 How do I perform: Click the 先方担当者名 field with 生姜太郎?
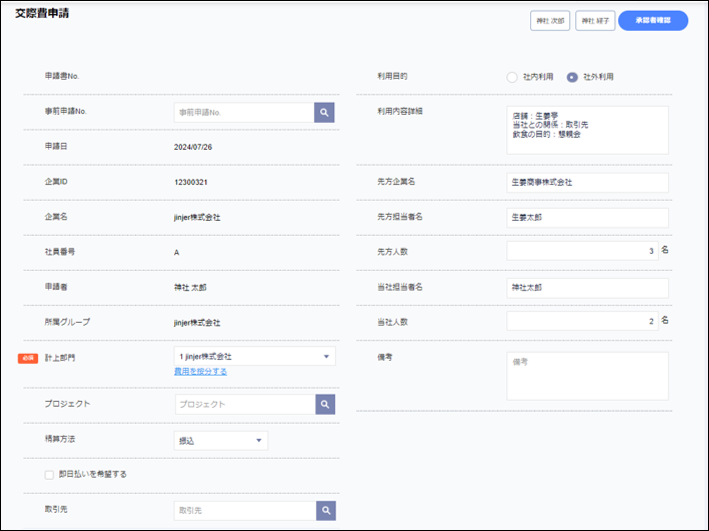[x=587, y=217]
